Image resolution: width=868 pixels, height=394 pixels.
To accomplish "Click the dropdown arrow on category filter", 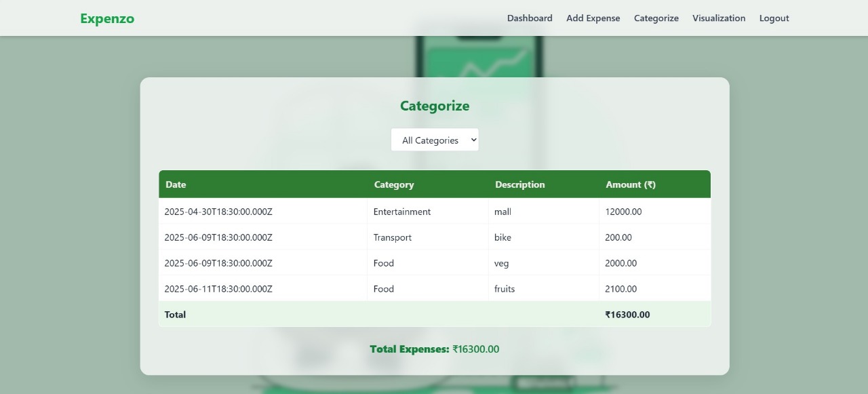I will (x=473, y=140).
